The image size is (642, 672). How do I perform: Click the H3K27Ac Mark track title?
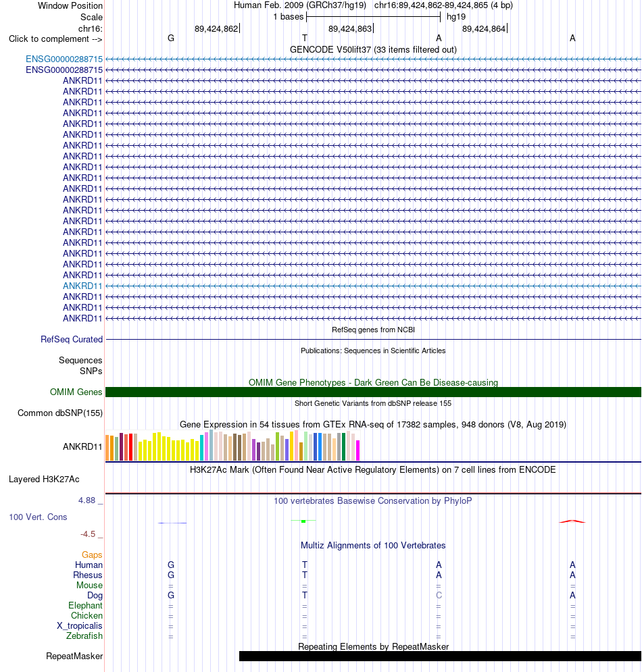point(373,469)
